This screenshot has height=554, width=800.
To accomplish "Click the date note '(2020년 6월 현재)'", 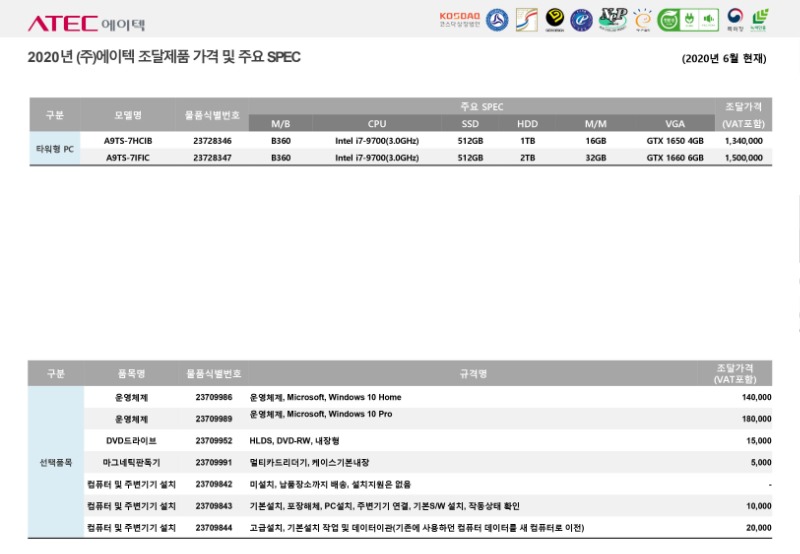I will (724, 58).
